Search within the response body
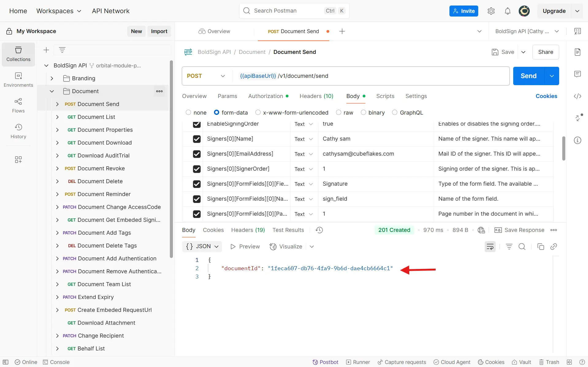This screenshot has height=367, width=588. coord(522,247)
